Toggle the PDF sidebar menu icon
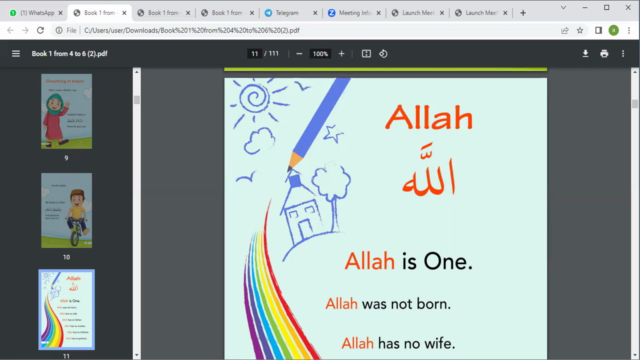Screen dimensions: 640x360 [16, 53]
